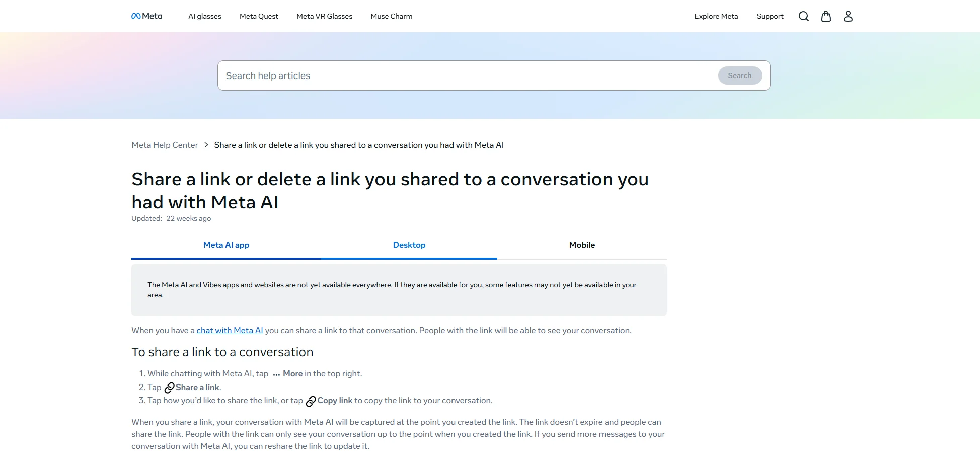Open the AI glasses menu
The height and width of the screenshot is (462, 980).
(205, 16)
